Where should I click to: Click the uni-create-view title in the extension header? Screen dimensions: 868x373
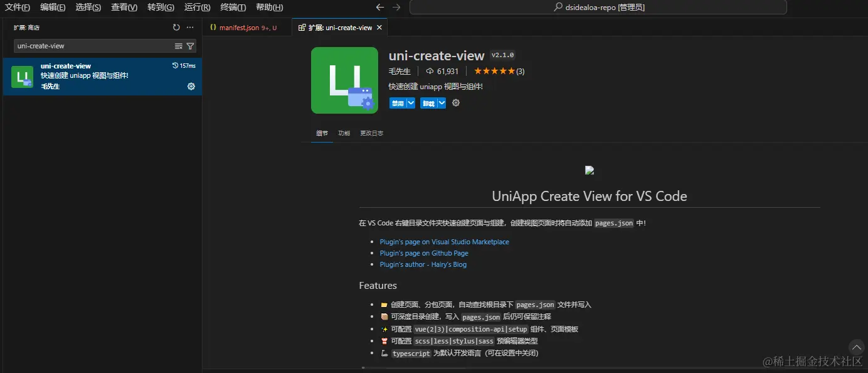click(x=437, y=55)
